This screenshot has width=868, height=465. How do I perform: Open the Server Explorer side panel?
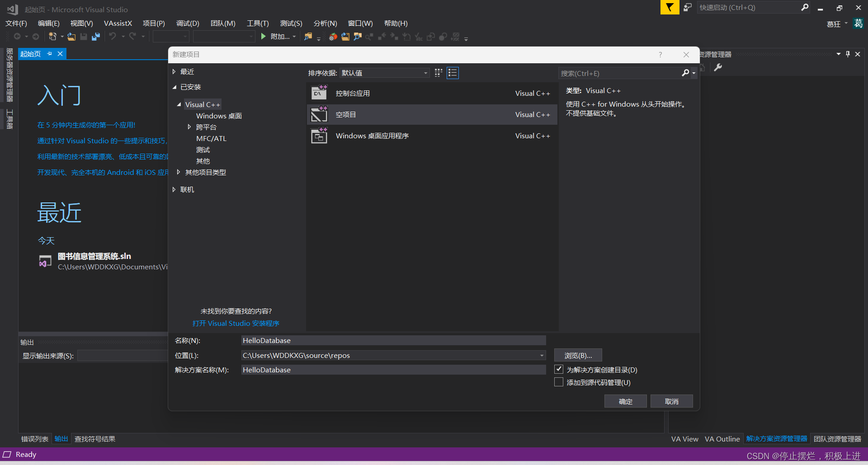[x=9, y=75]
